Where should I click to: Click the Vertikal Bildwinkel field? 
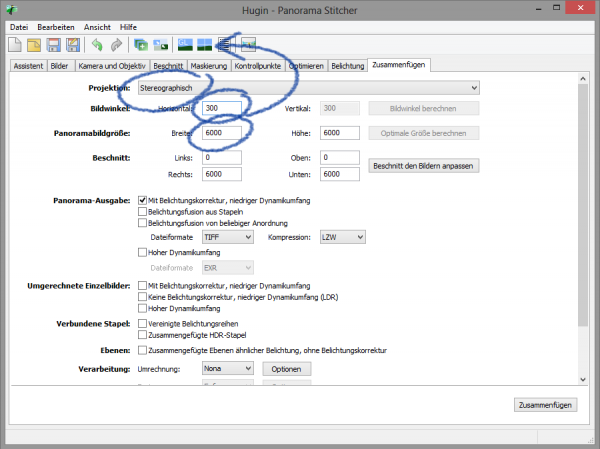340,108
